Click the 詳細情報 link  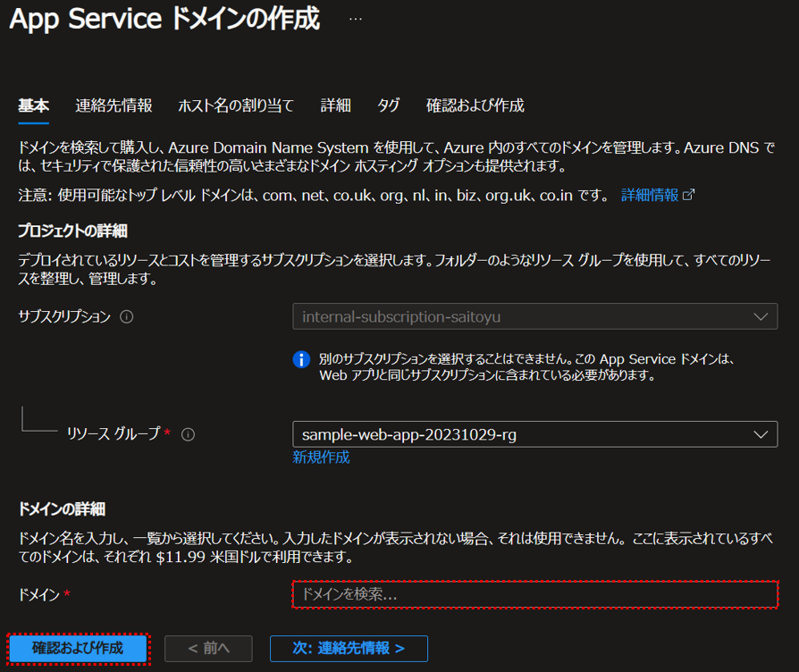(x=650, y=195)
